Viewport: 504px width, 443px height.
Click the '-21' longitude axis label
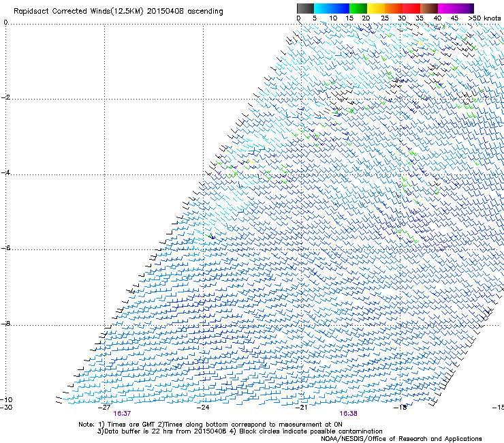302,408
